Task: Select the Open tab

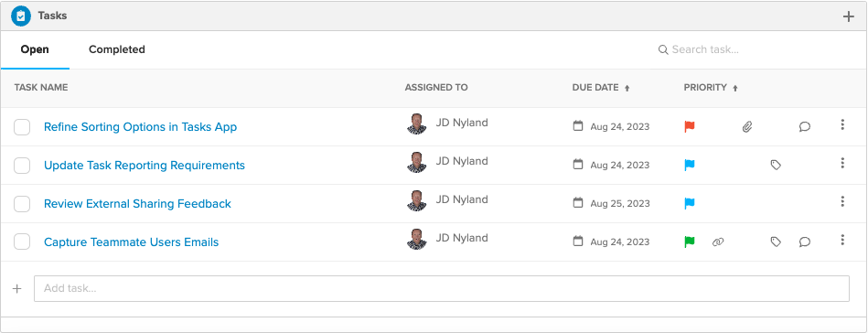Action: 35,49
